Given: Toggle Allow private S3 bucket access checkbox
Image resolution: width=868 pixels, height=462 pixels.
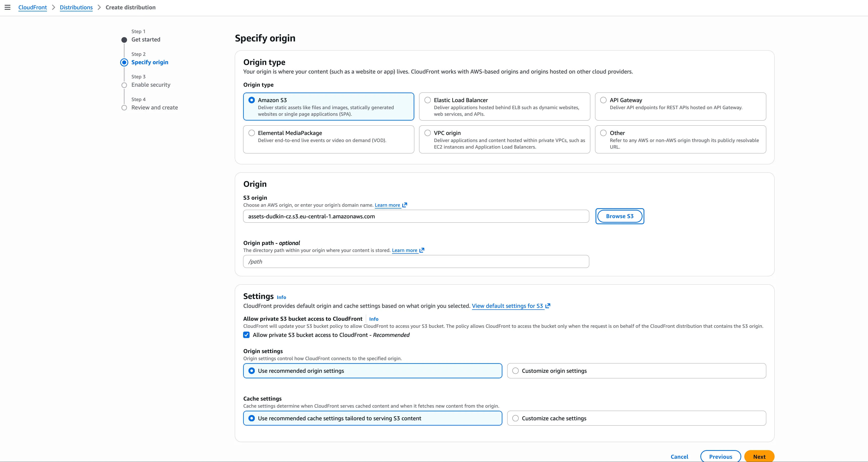Looking at the screenshot, I should coord(246,335).
